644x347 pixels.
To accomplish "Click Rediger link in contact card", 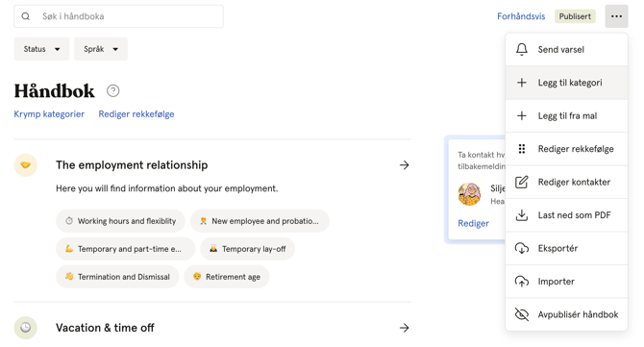I will (474, 223).
